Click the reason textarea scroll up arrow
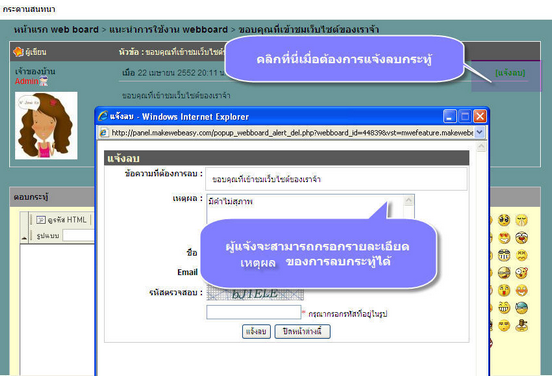The width and height of the screenshot is (552, 376). (408, 201)
